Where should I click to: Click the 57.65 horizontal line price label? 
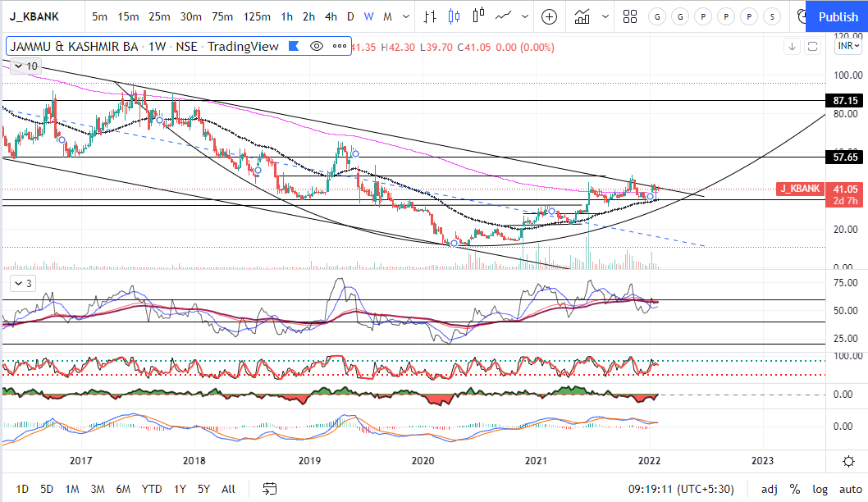coord(845,157)
